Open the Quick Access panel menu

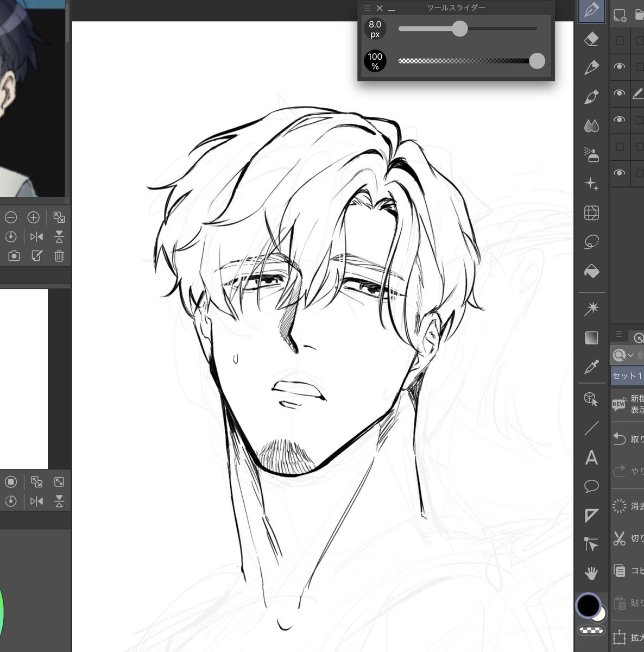tap(618, 334)
